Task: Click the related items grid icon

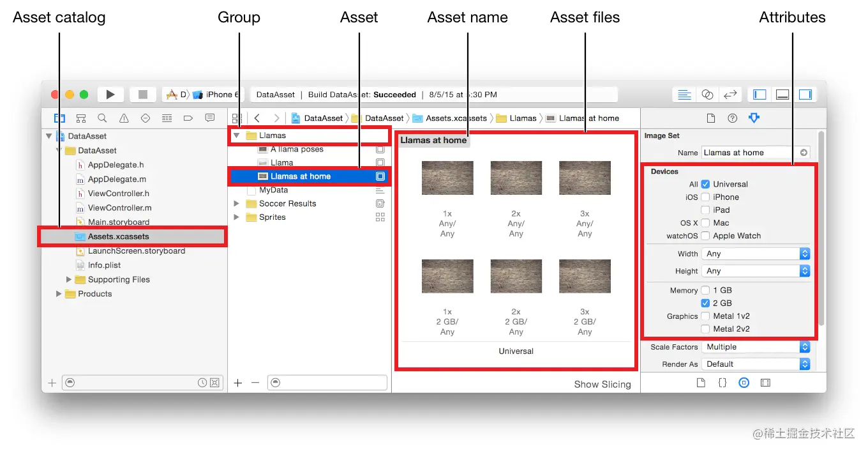Action: pyautogui.click(x=237, y=118)
